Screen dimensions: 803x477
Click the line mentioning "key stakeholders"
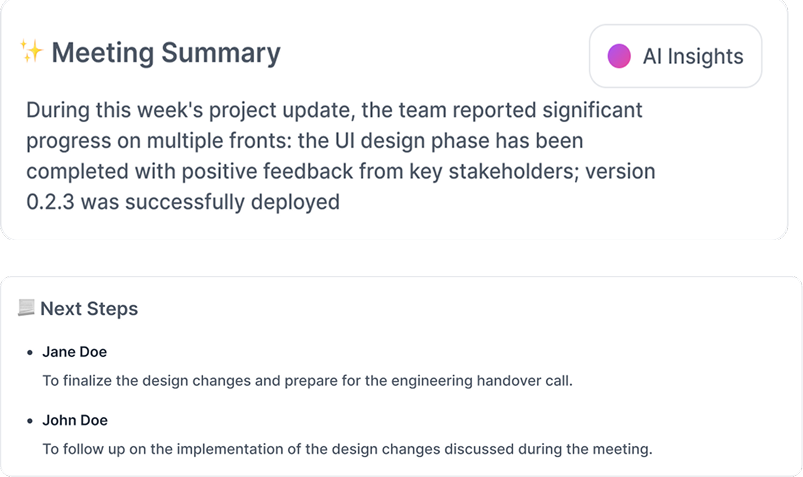coord(340,171)
